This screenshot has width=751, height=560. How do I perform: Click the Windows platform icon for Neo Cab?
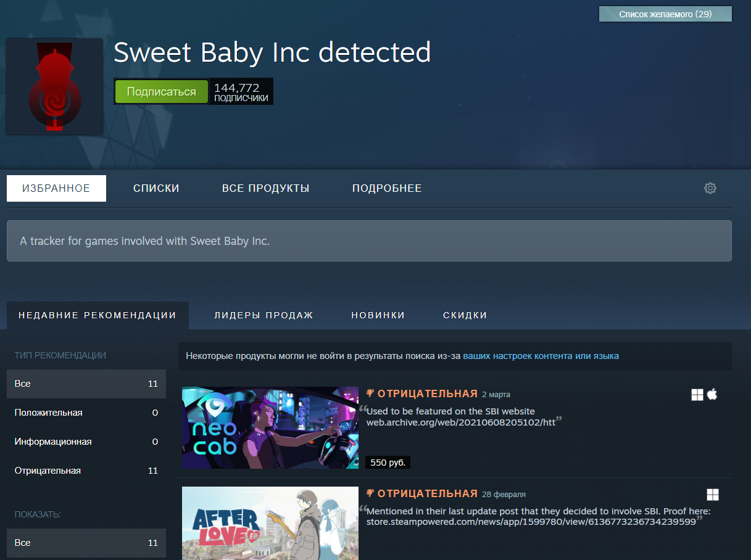click(697, 395)
